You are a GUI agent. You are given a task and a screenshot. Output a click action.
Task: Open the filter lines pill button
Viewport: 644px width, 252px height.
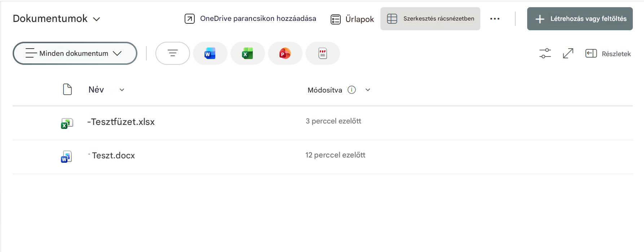pyautogui.click(x=173, y=53)
